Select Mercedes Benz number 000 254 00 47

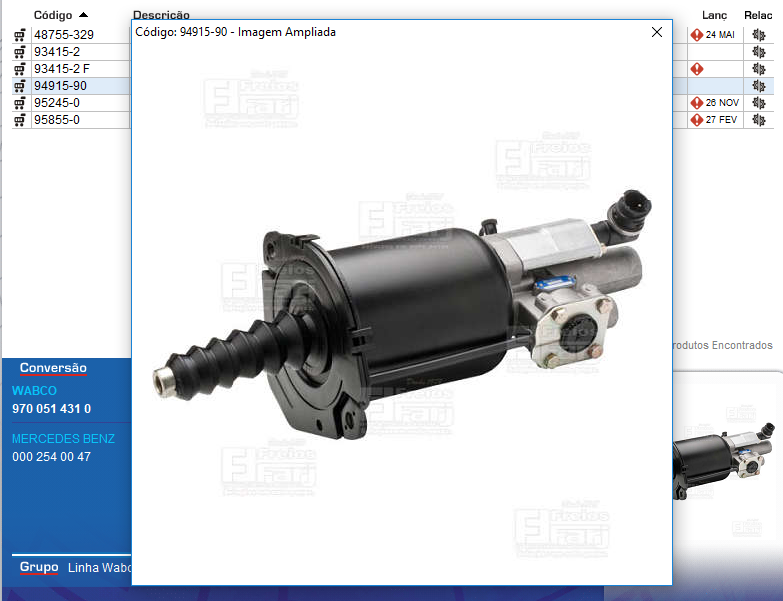tap(51, 457)
